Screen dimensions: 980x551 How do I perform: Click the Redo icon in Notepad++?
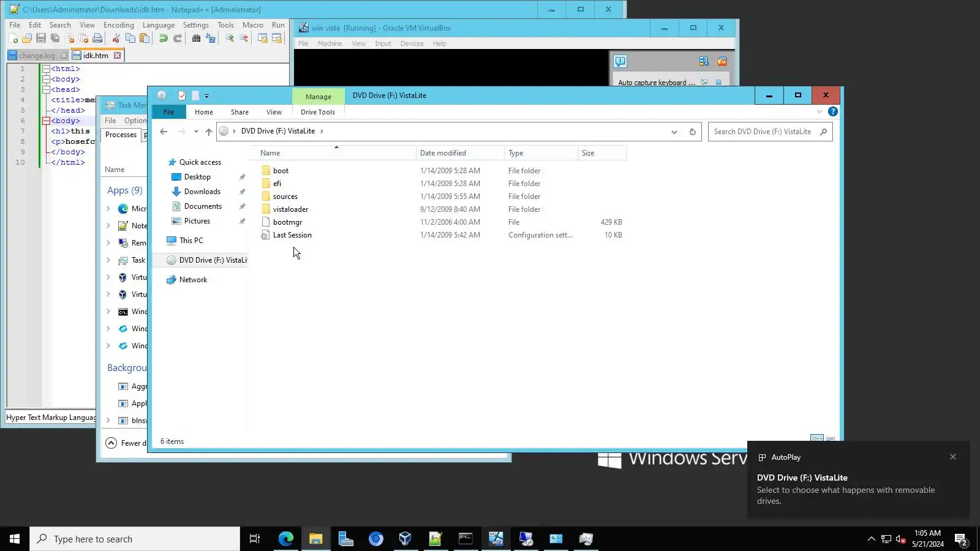[177, 39]
